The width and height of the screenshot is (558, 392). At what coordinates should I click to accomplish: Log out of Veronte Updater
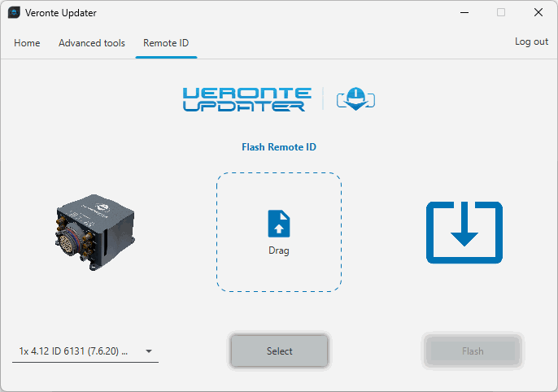pos(531,41)
